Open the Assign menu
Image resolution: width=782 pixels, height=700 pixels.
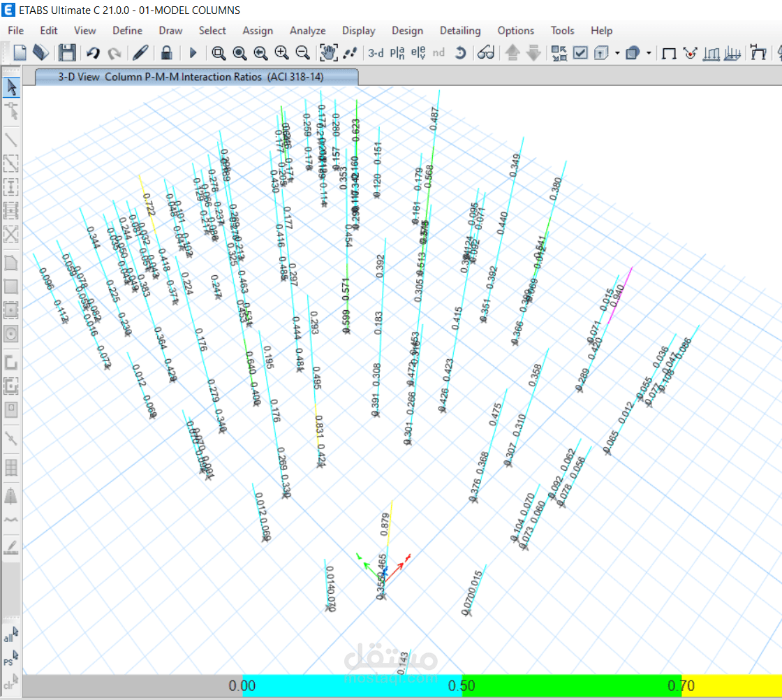pyautogui.click(x=258, y=31)
